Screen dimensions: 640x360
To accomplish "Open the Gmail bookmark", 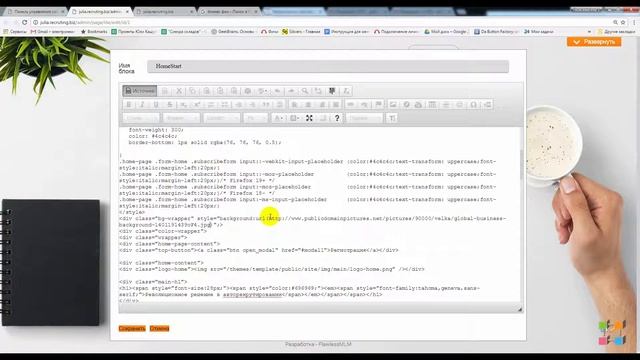I will 53,31.
